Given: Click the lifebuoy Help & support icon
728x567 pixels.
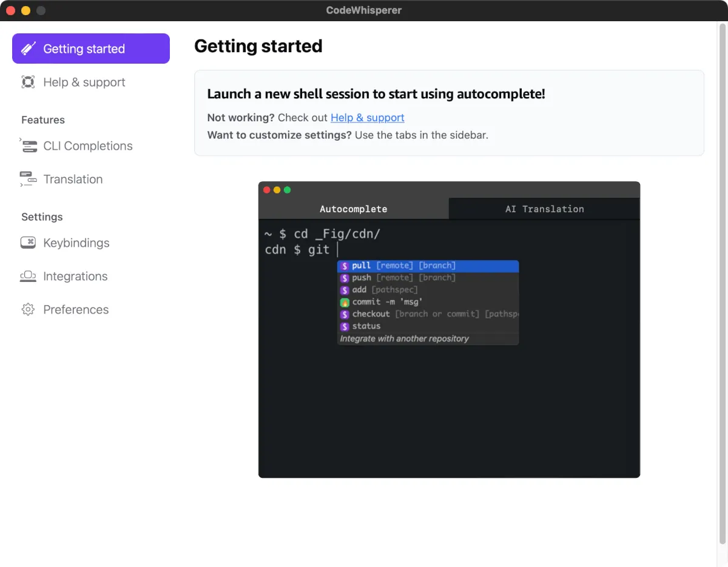Looking at the screenshot, I should (28, 82).
